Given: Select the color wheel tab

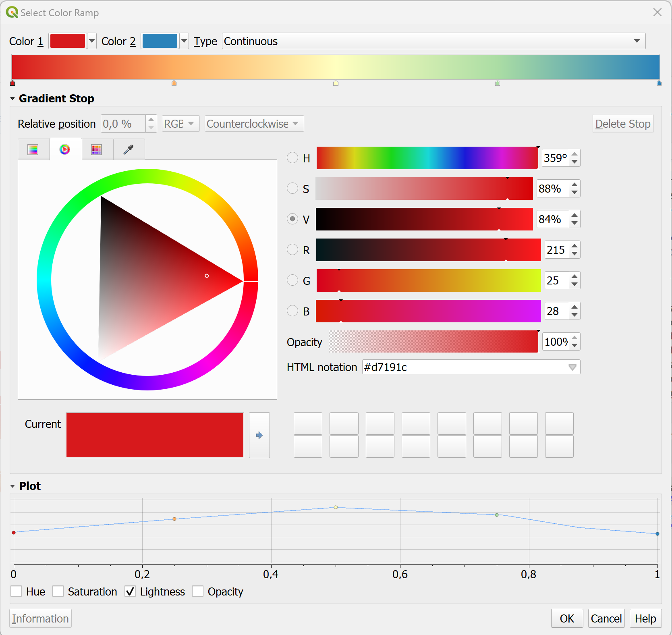Looking at the screenshot, I should (65, 149).
